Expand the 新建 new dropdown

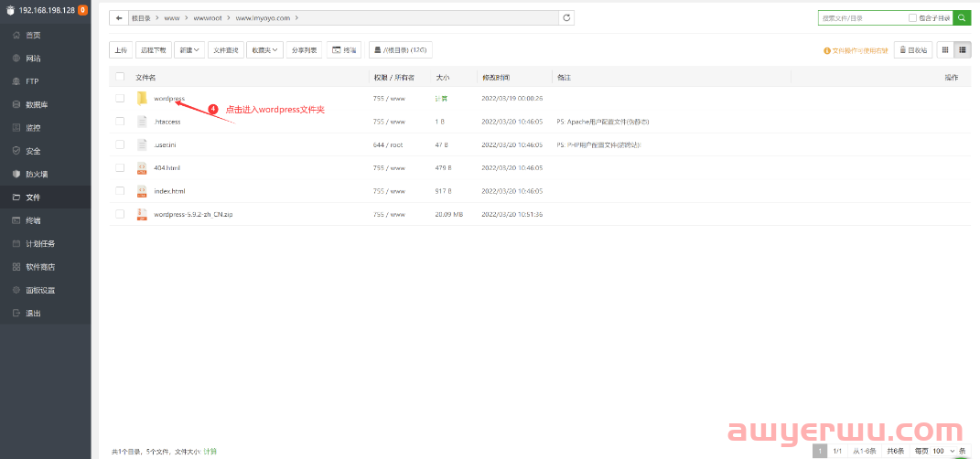click(189, 50)
